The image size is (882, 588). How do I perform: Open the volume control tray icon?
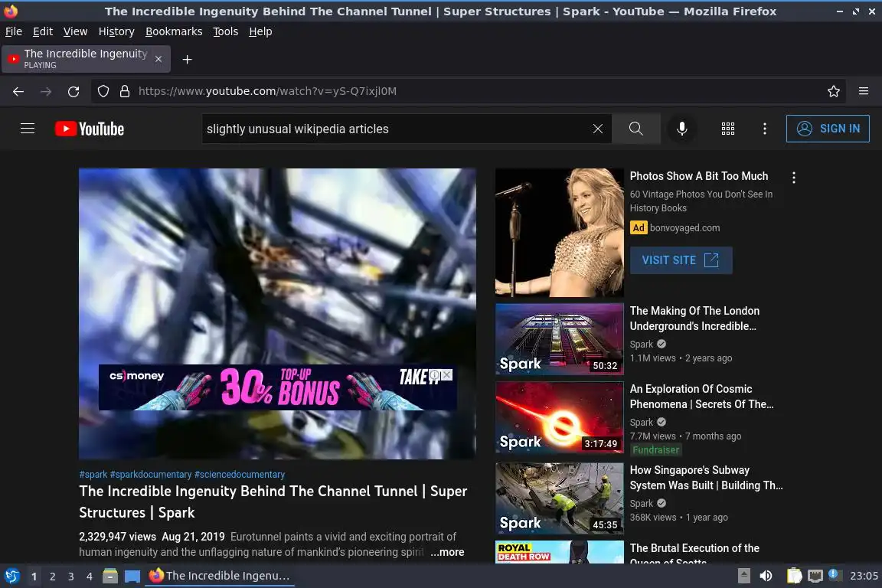pyautogui.click(x=766, y=576)
